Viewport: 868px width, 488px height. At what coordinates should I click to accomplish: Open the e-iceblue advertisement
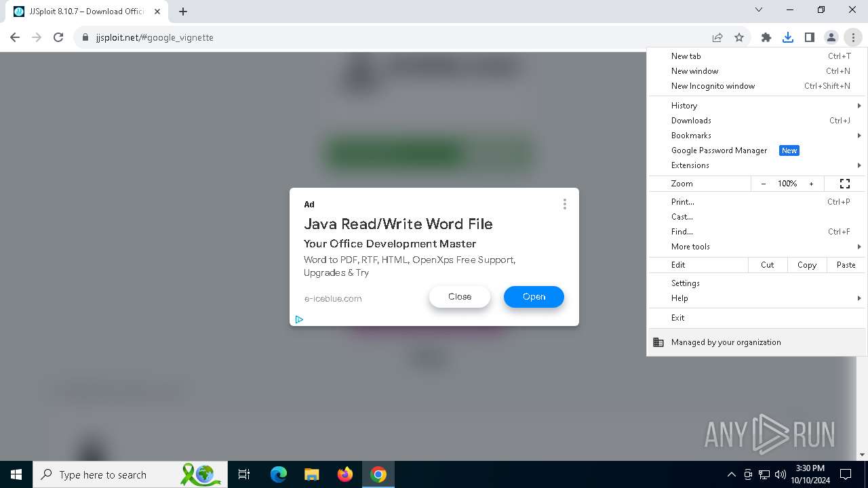pos(534,297)
